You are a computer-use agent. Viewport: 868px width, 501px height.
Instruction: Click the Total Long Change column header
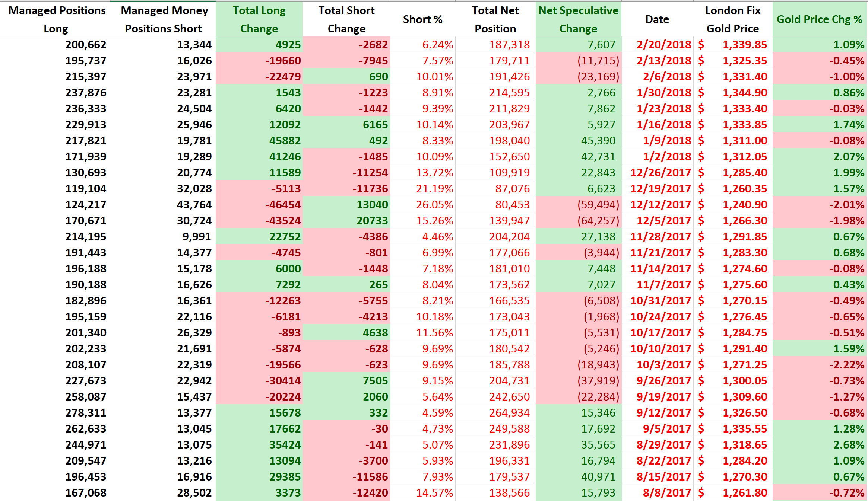[259, 19]
